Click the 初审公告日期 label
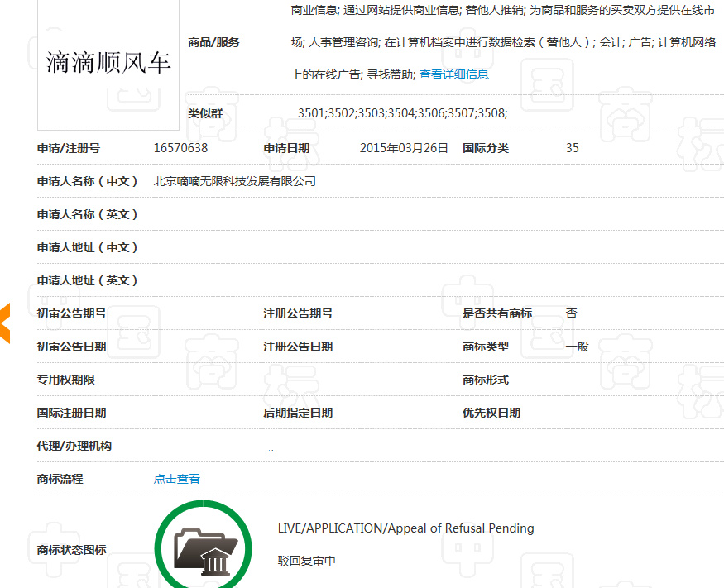Viewport: 724px width, 588px height. click(x=71, y=347)
